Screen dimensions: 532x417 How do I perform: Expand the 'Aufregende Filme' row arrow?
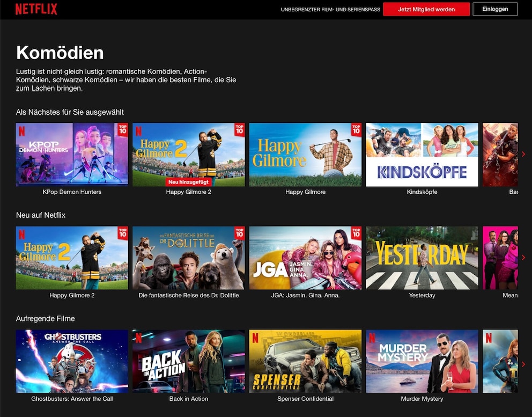[x=523, y=364]
